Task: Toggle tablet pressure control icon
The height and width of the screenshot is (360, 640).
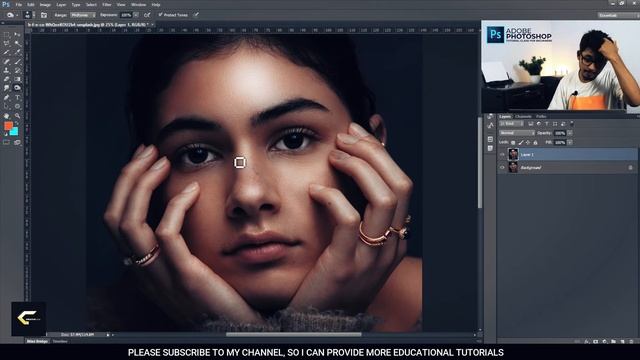Action: coord(196,15)
